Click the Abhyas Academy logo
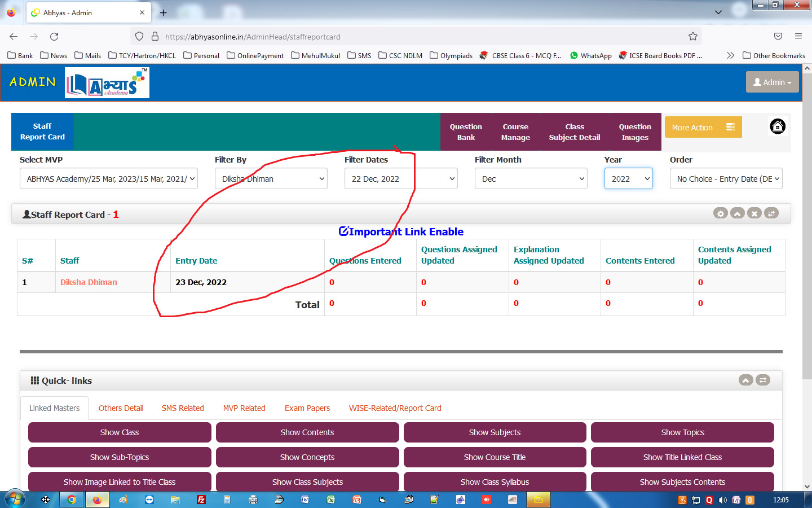812x508 pixels. point(107,83)
